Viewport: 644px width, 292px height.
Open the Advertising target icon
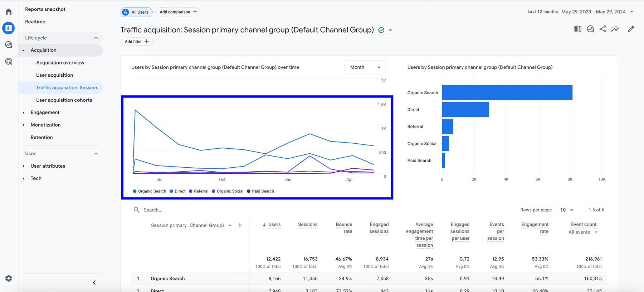coord(9,61)
